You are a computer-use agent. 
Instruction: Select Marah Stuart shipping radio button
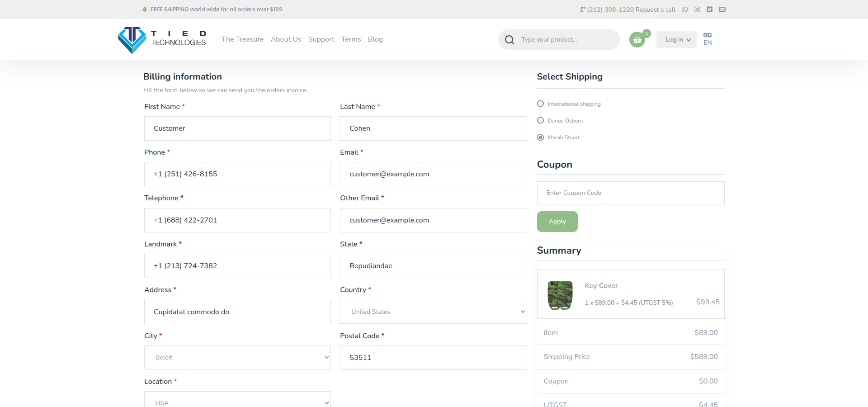point(540,137)
